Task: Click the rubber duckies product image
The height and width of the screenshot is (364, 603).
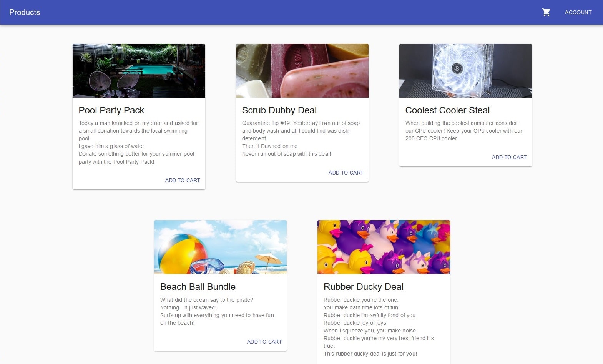Action: point(384,247)
